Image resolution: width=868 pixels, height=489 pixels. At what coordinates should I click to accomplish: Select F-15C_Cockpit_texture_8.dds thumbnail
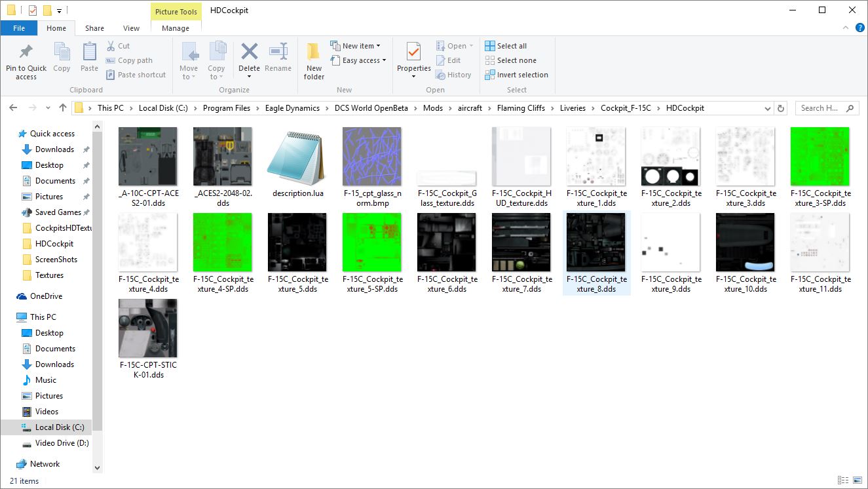pyautogui.click(x=596, y=242)
